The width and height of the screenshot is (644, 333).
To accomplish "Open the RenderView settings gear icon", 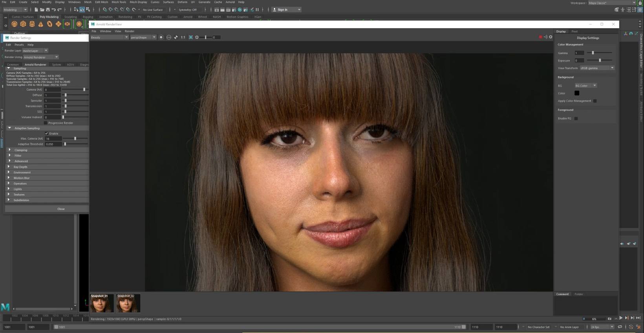I will (x=551, y=37).
